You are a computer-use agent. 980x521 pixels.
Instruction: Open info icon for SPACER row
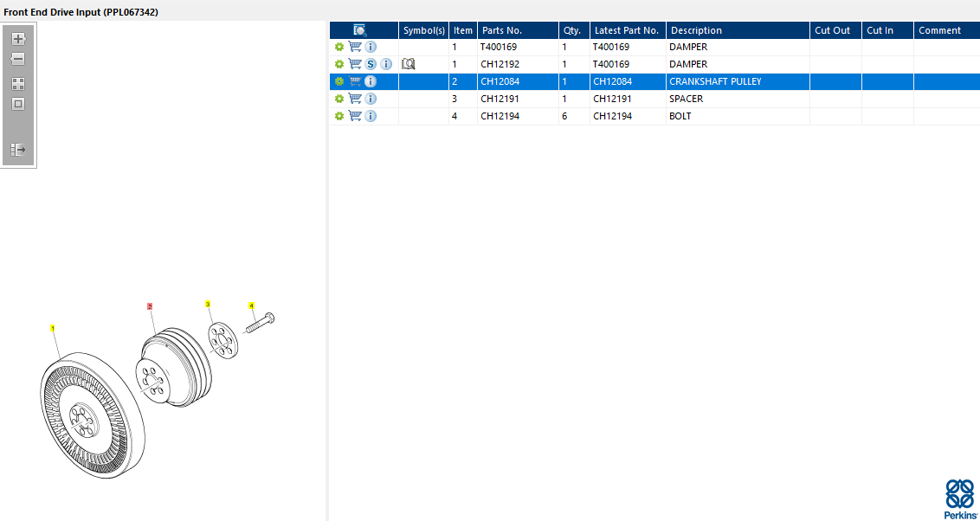[371, 99]
